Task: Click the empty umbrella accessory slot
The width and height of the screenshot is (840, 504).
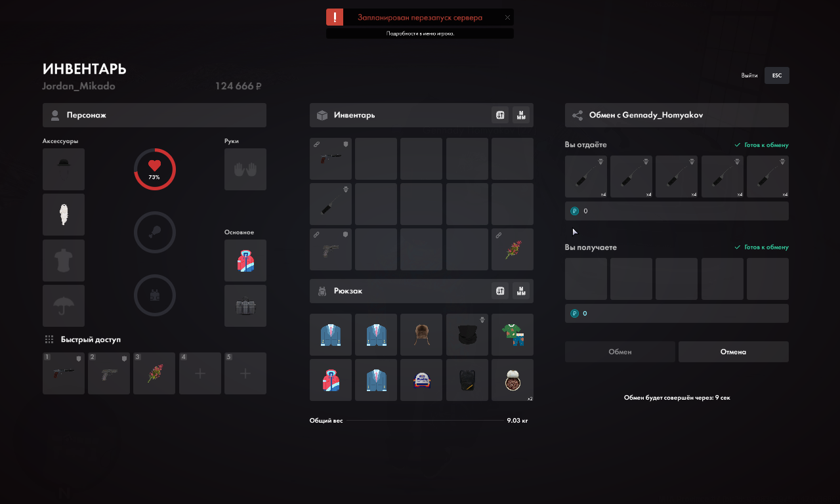Action: (x=64, y=306)
